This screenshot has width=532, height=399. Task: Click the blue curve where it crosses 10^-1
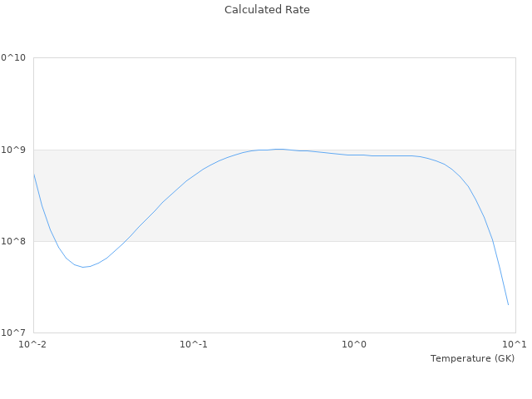coord(194,175)
